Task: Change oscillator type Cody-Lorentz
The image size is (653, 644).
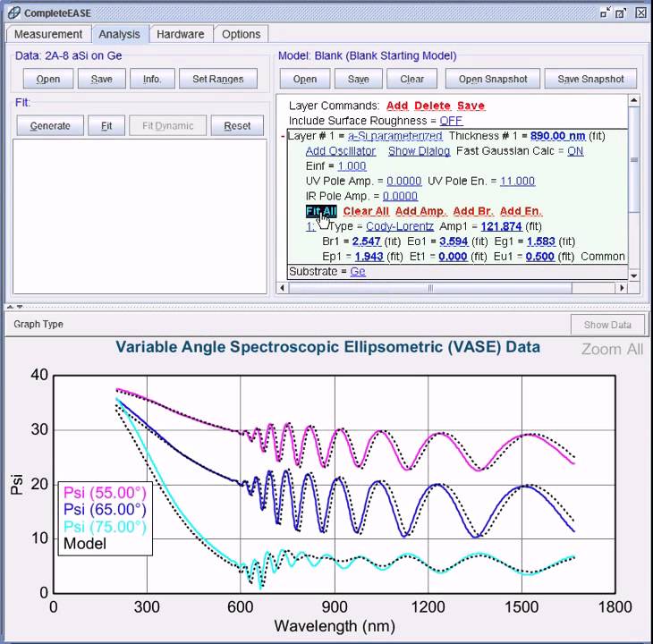Action: [399, 226]
